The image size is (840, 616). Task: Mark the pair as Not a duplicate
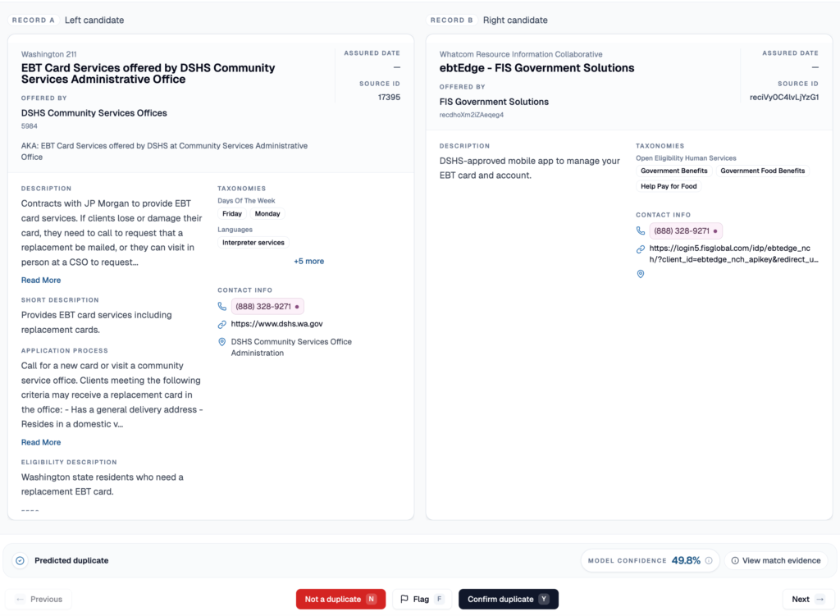340,599
